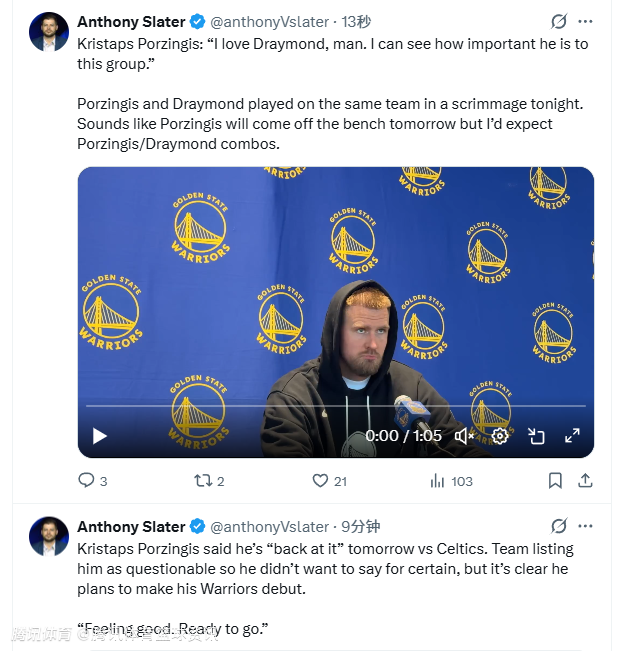Toggle picture-in-picture mode on video

[536, 436]
